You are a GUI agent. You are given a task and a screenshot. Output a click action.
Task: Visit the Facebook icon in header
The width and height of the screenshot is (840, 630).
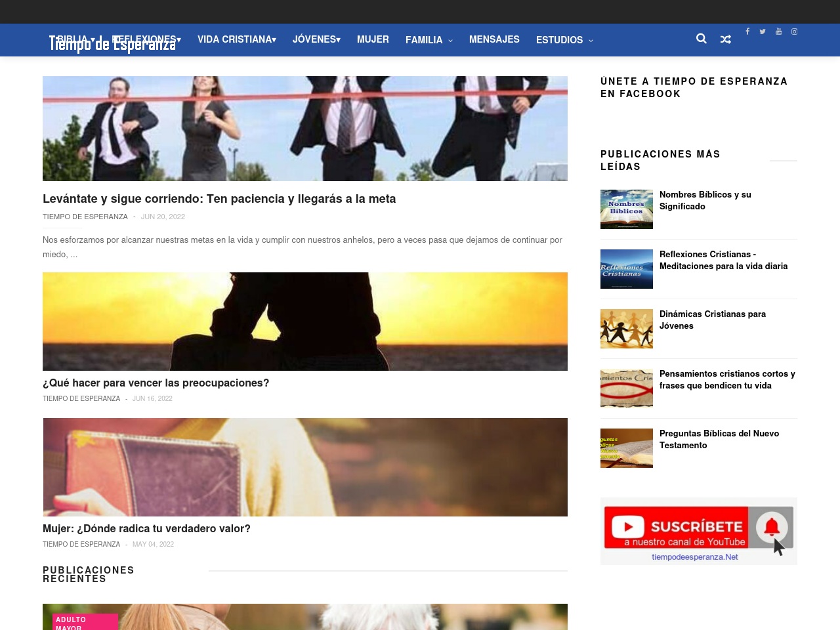(747, 31)
